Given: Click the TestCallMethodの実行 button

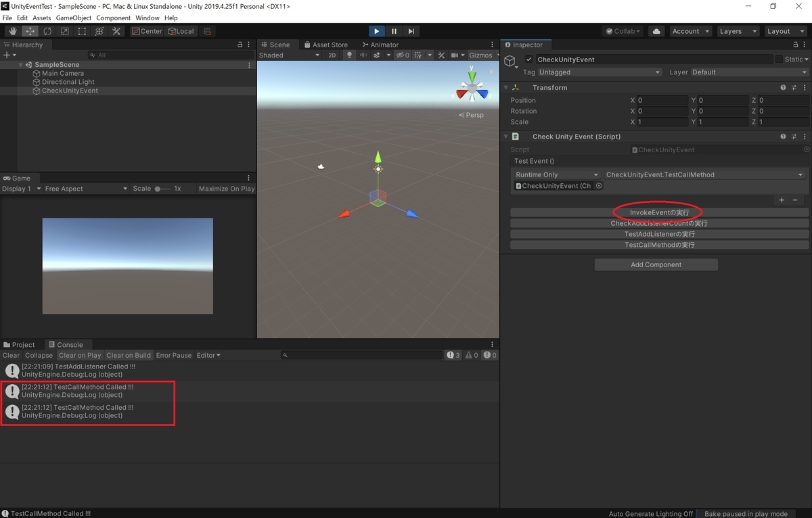Looking at the screenshot, I should [x=660, y=245].
